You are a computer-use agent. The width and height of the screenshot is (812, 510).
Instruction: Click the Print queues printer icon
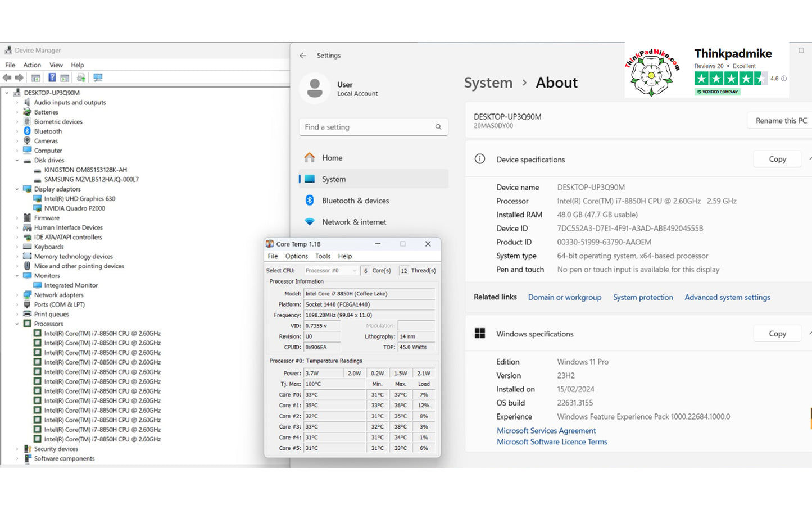point(27,314)
